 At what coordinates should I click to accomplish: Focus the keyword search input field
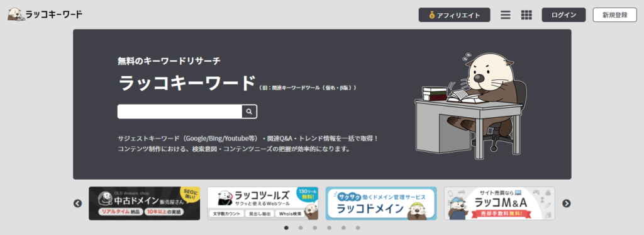click(179, 112)
